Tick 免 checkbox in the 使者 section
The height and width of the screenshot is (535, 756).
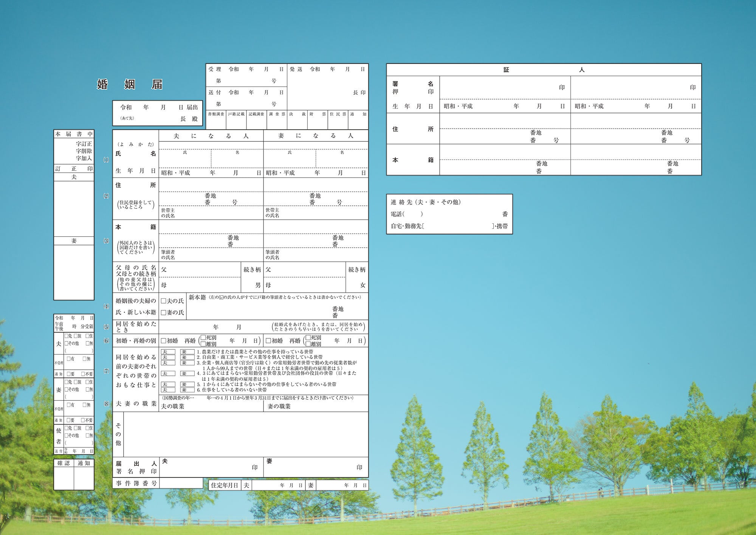(x=67, y=428)
